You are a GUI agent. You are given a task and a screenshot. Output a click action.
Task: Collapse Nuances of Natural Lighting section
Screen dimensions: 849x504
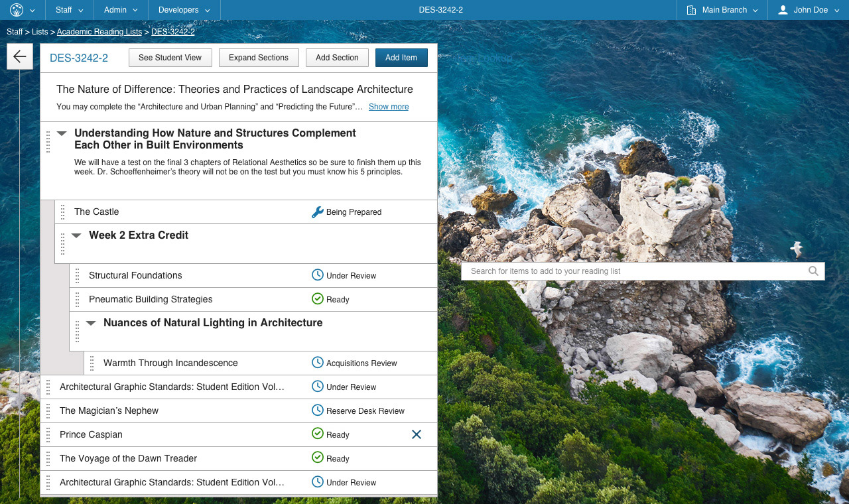[x=91, y=323]
